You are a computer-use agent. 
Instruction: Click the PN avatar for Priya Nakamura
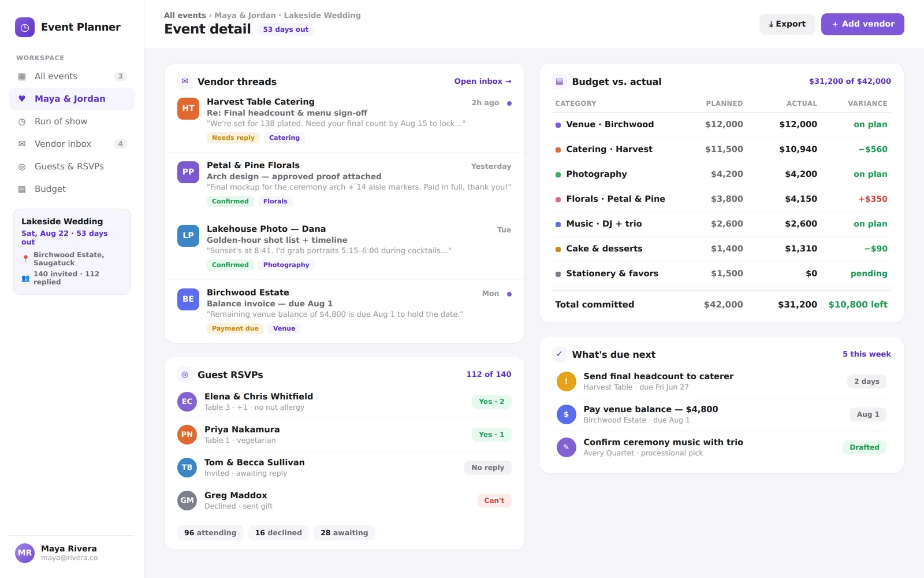(187, 435)
